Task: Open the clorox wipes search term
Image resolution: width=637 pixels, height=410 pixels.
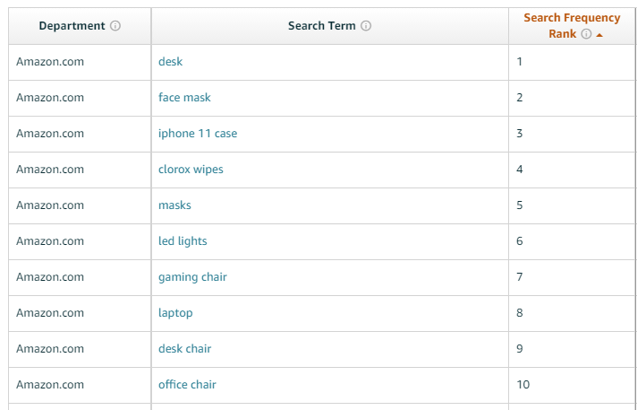Action: (191, 169)
